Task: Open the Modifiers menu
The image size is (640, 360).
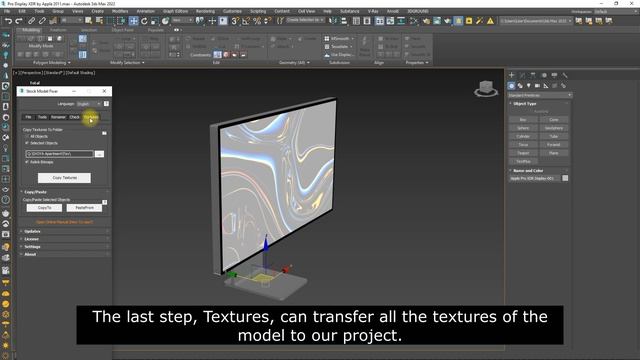Action: coord(120,11)
